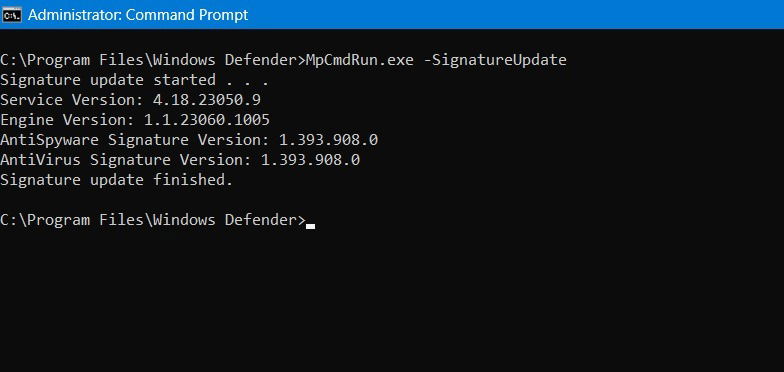Viewport: 784px width, 372px height.
Task: Click blank title bar area right of title
Action: (515, 15)
